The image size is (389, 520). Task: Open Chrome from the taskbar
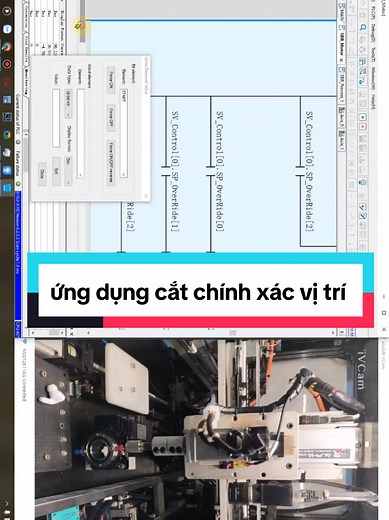(x=7, y=46)
